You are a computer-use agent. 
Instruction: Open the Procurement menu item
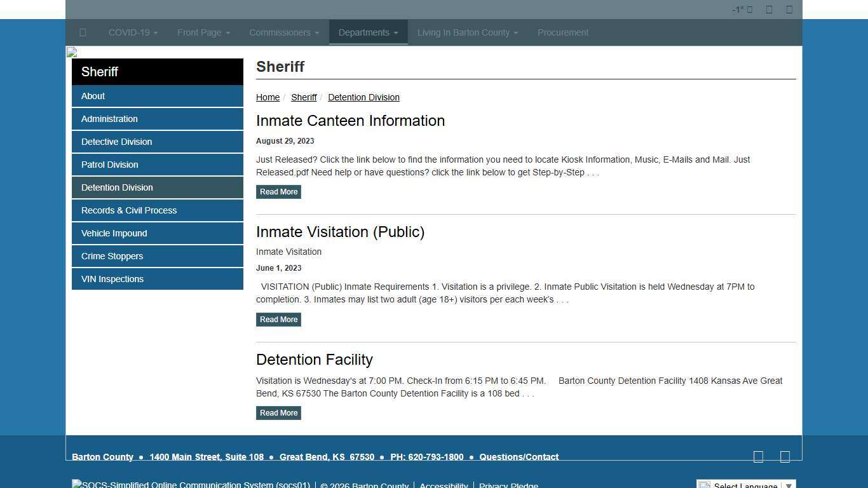(x=562, y=32)
